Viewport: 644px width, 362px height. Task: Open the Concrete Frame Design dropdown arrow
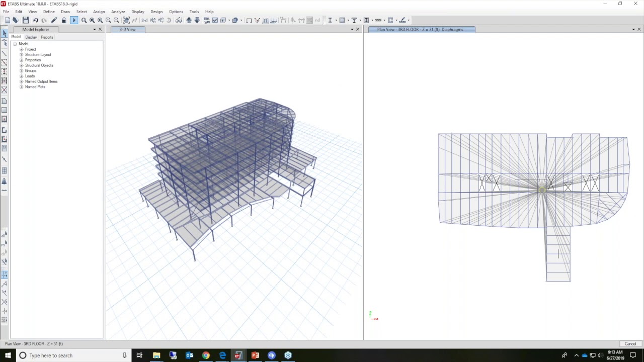coord(348,20)
